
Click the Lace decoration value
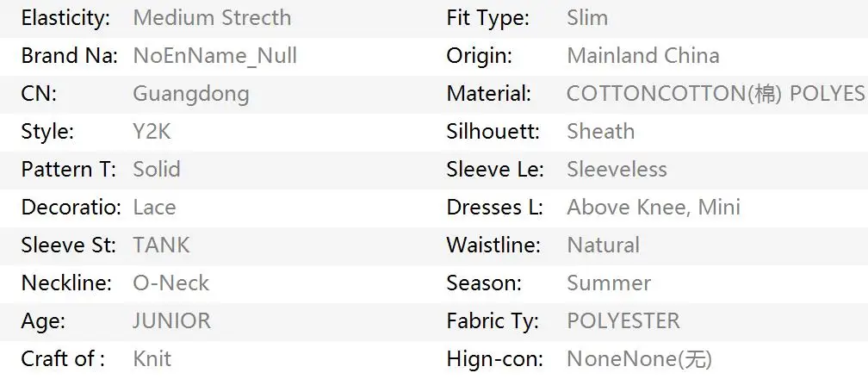click(154, 208)
